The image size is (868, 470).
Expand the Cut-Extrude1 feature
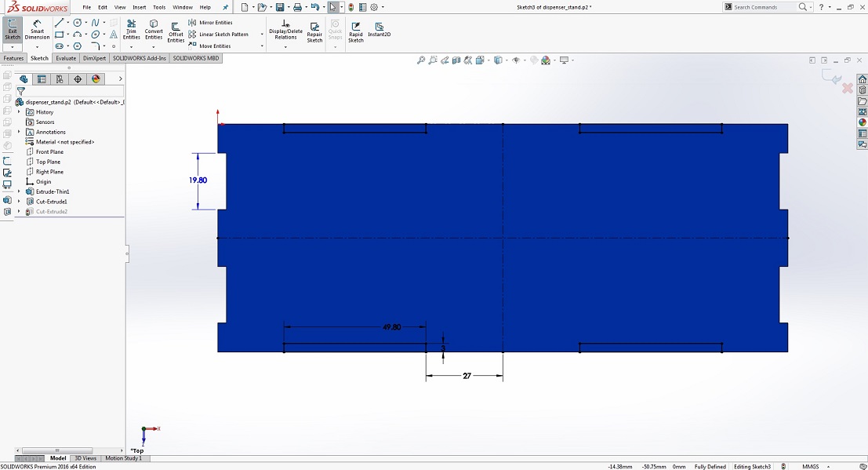pos(19,202)
